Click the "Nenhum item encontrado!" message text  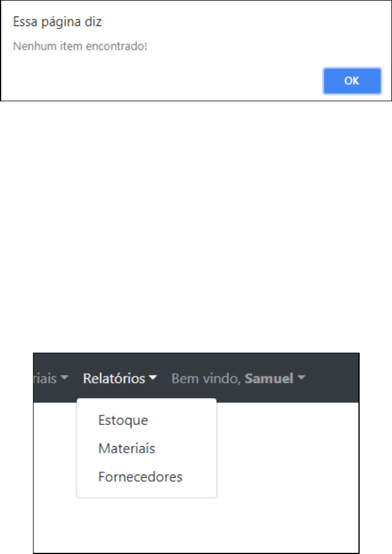click(x=79, y=45)
